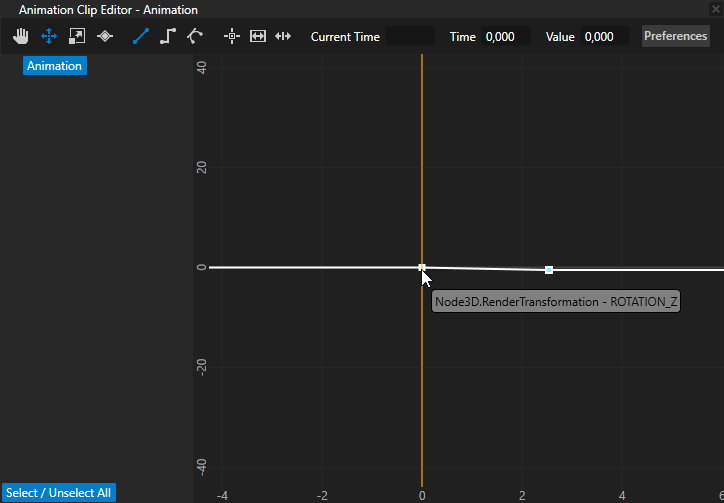Select the white keyframe at time zero

click(422, 267)
